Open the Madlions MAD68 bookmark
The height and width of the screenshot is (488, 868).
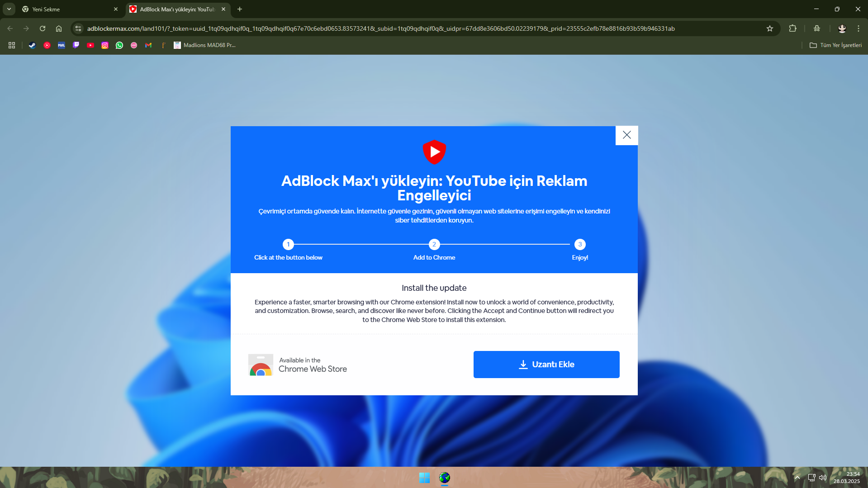(x=205, y=45)
